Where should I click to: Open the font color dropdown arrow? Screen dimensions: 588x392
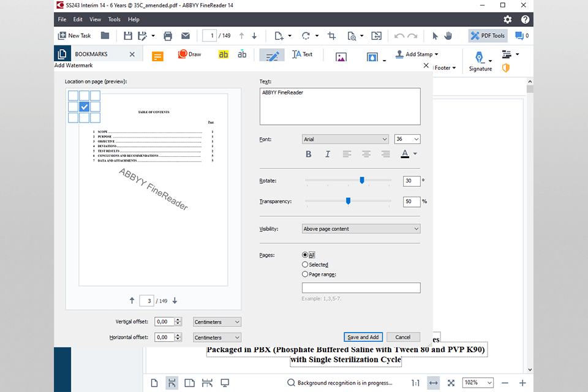pos(415,154)
